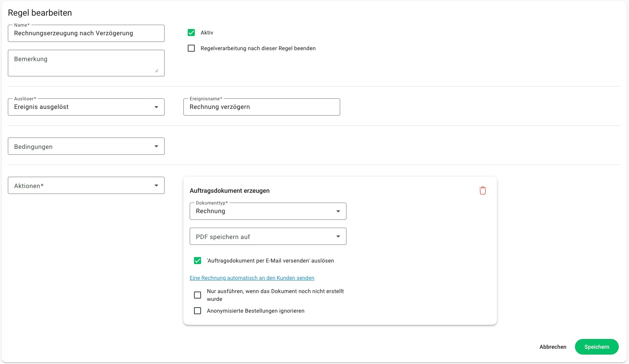The image size is (629, 364).
Task: Expand the Bedingungen dropdown
Action: coord(86,146)
